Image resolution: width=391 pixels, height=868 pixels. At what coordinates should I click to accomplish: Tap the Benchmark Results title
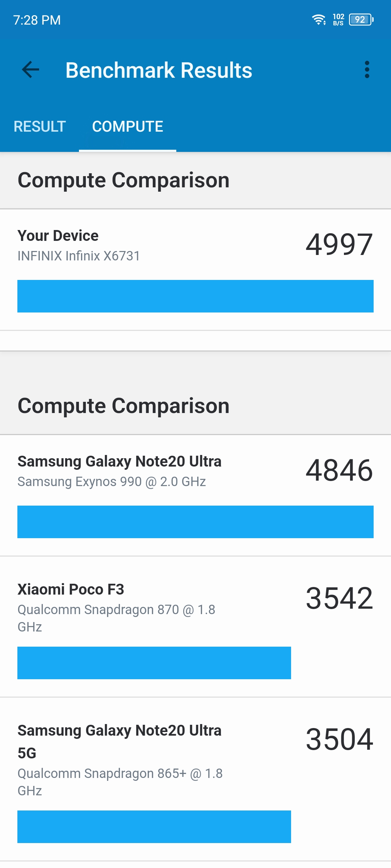click(159, 70)
